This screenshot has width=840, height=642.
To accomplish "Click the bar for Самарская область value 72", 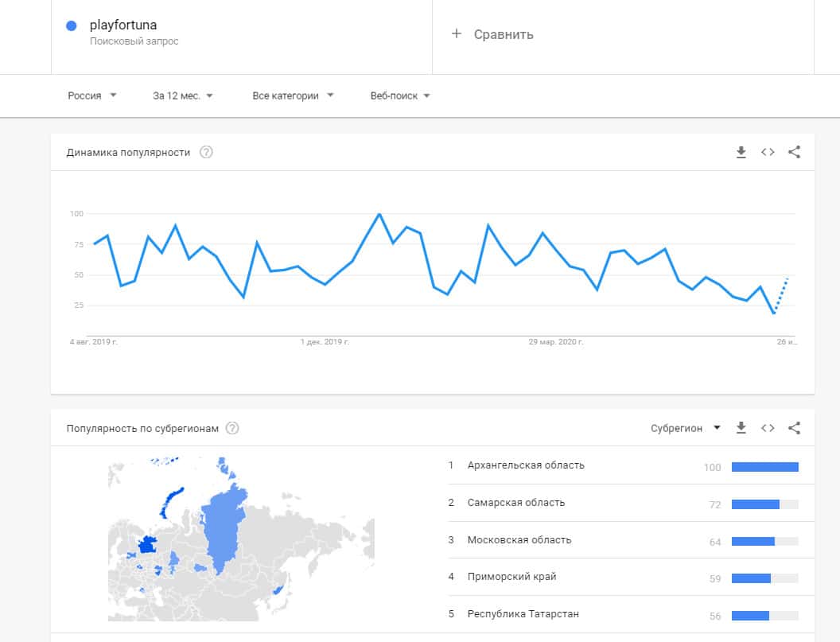I will [765, 504].
